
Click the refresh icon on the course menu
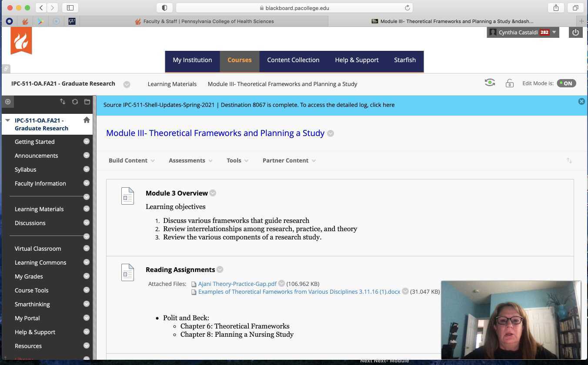(x=75, y=101)
